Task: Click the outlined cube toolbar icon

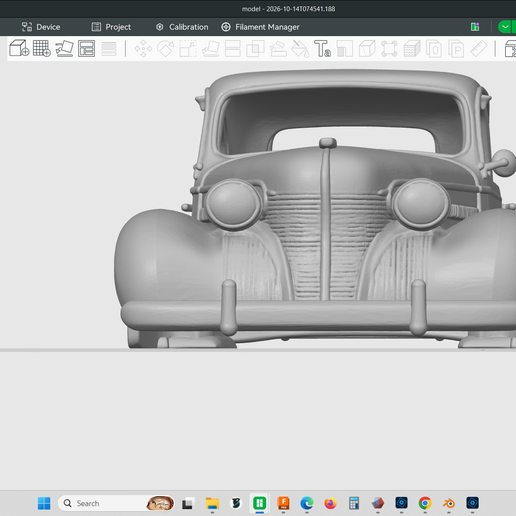Action: [x=367, y=49]
